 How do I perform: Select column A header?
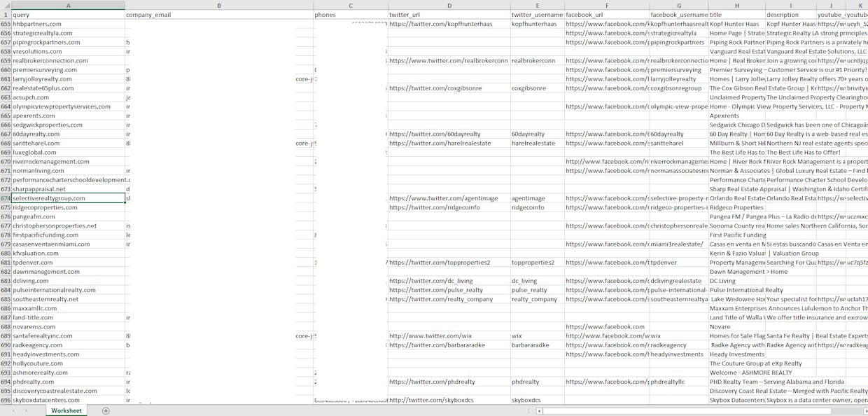click(x=68, y=5)
